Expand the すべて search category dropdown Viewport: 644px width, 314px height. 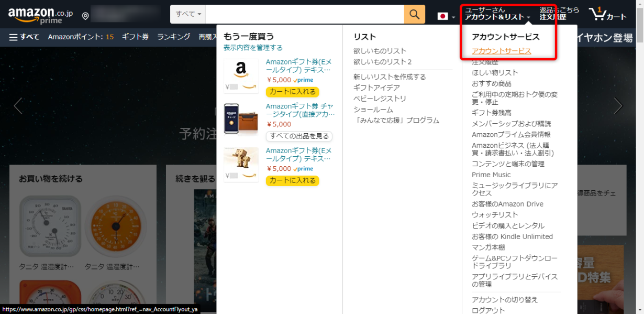[188, 14]
